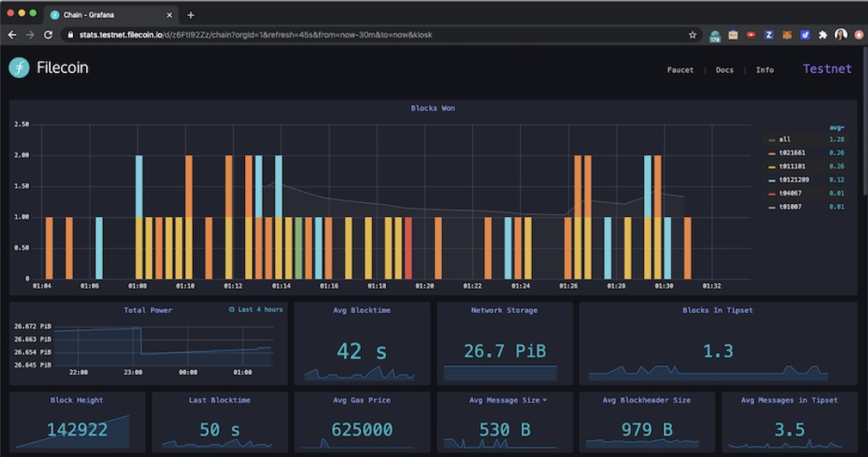Click the 625000 gas price value
Screen dimensions: 868x457
click(x=362, y=430)
